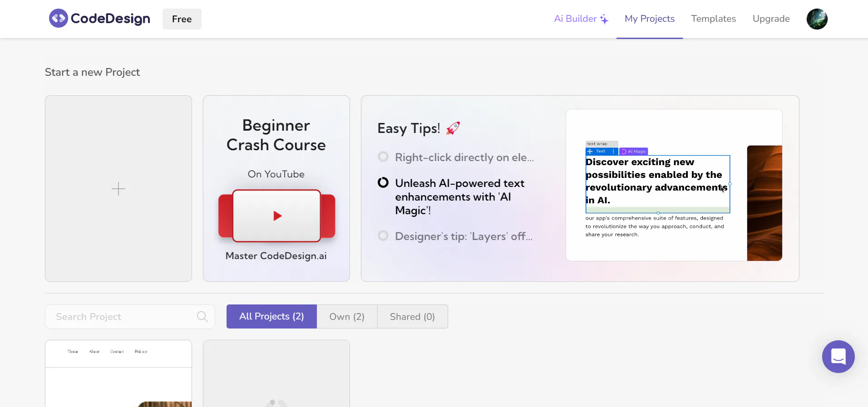Switch to Shared (0) tab
Screen dimensions: 868x407
412,317
